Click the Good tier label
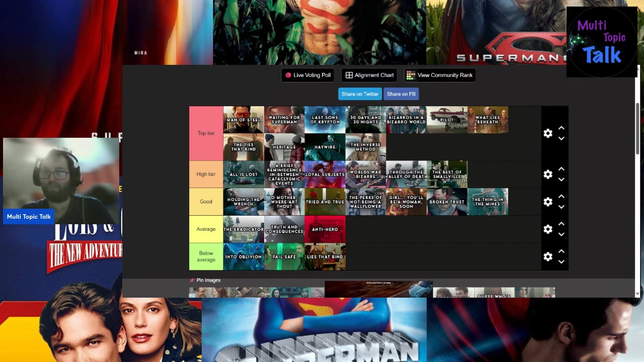Screen dimensions: 644x362 (x=206, y=202)
